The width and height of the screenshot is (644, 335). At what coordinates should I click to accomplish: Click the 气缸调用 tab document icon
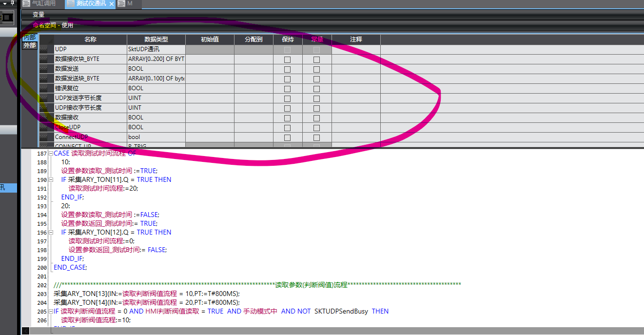[26, 4]
